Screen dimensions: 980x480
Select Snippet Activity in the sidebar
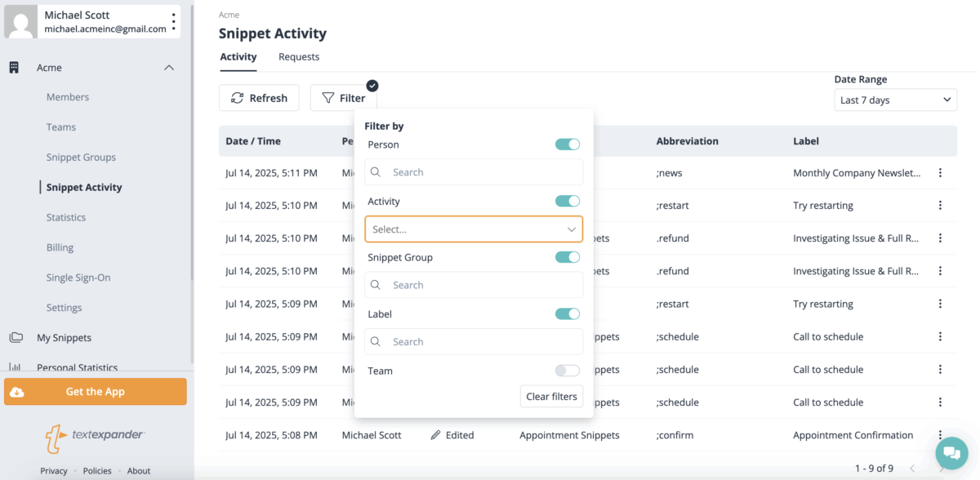point(84,187)
